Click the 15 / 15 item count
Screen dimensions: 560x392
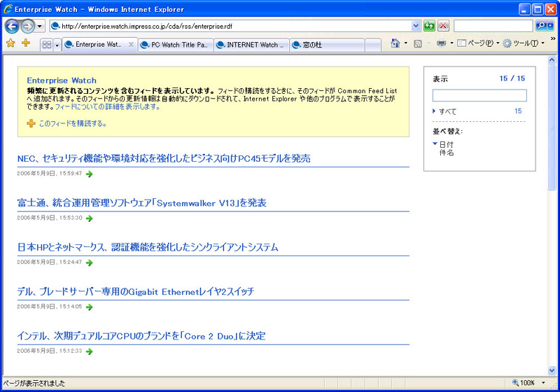click(x=512, y=78)
